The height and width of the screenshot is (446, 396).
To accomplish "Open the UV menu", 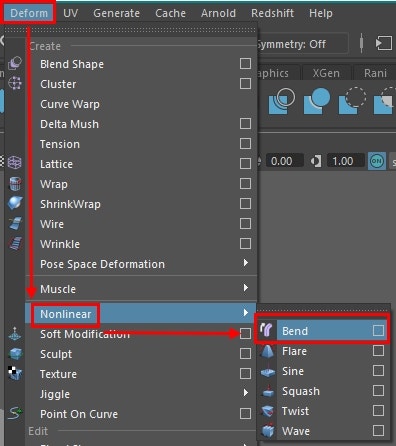I will click(71, 13).
